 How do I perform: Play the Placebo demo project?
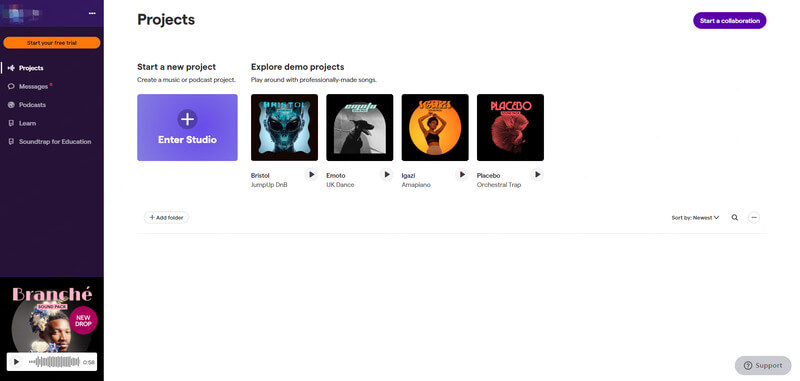(537, 175)
